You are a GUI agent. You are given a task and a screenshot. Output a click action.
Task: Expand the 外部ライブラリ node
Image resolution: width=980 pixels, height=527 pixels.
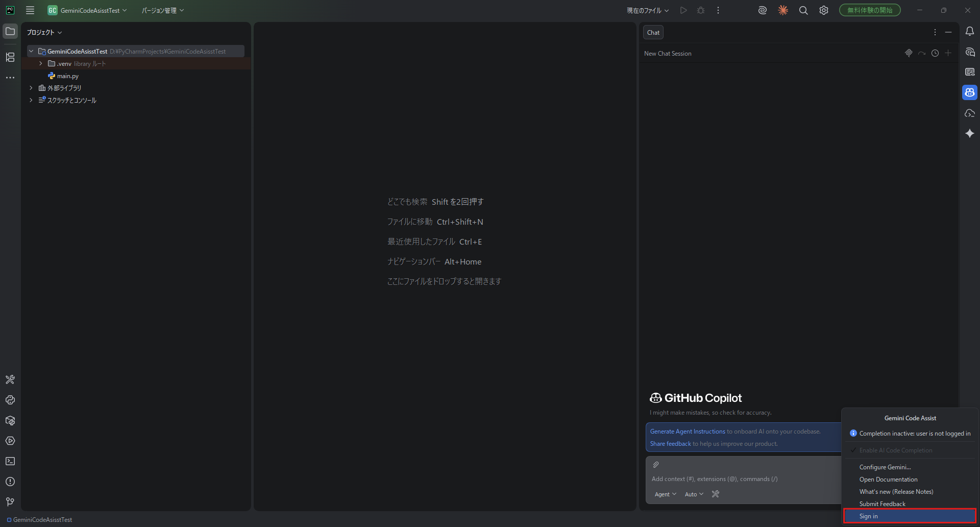tap(31, 88)
